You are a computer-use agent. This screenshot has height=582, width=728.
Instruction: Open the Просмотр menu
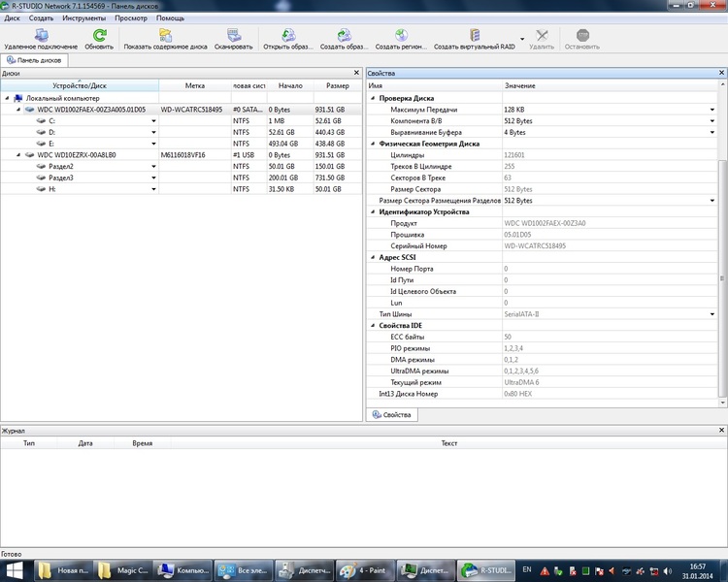pos(131,18)
